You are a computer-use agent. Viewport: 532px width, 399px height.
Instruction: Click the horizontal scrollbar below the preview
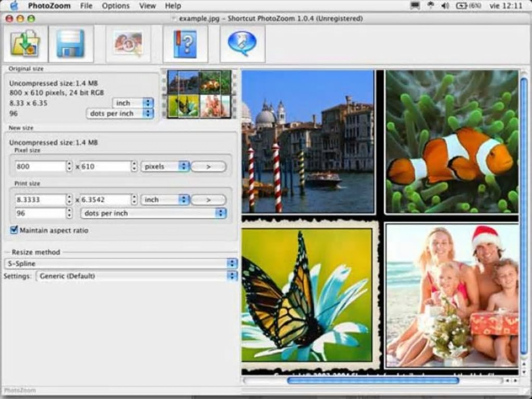coord(372,381)
